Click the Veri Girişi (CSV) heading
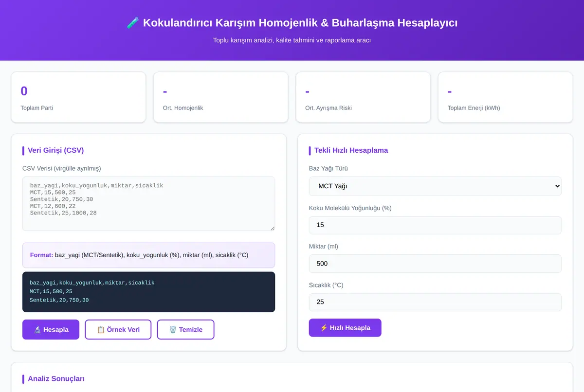The width and height of the screenshot is (584, 392). 55,150
